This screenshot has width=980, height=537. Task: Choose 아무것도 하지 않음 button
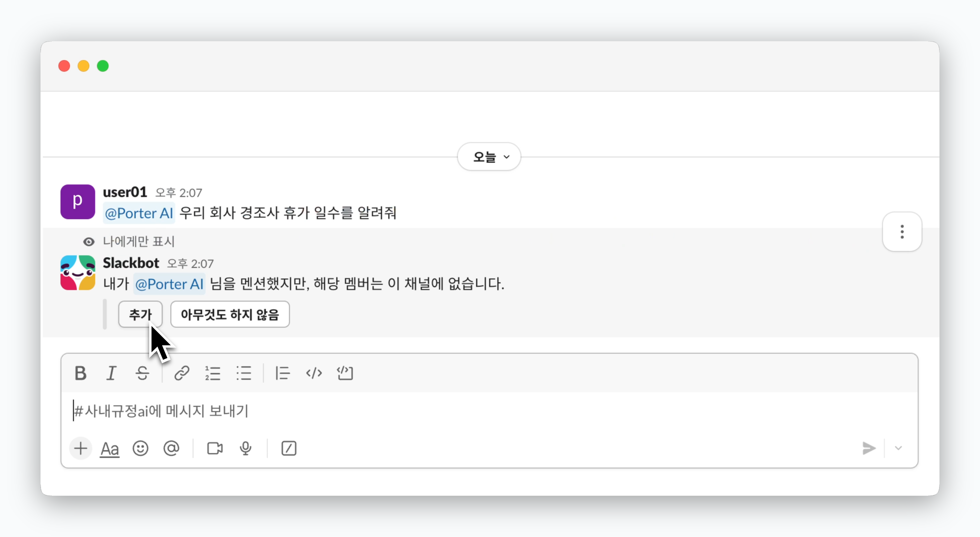(230, 314)
